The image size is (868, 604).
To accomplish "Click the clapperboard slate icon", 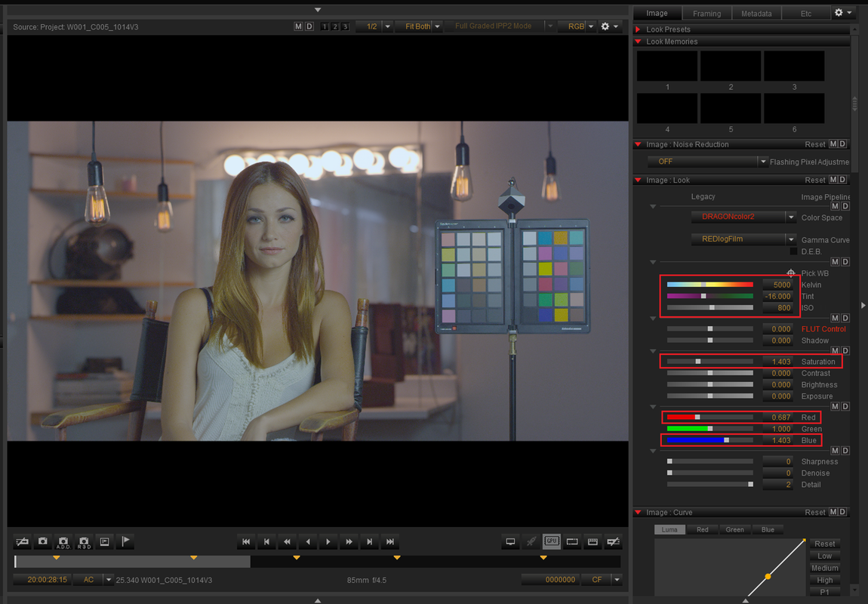I will point(593,541).
